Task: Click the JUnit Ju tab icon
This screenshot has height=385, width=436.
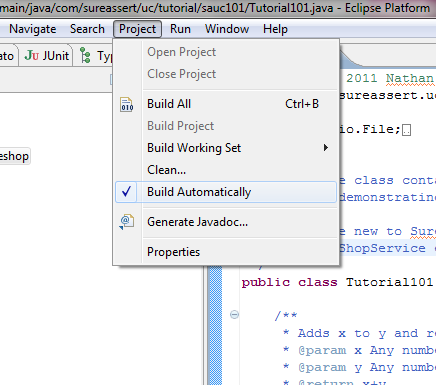Action: click(x=32, y=55)
